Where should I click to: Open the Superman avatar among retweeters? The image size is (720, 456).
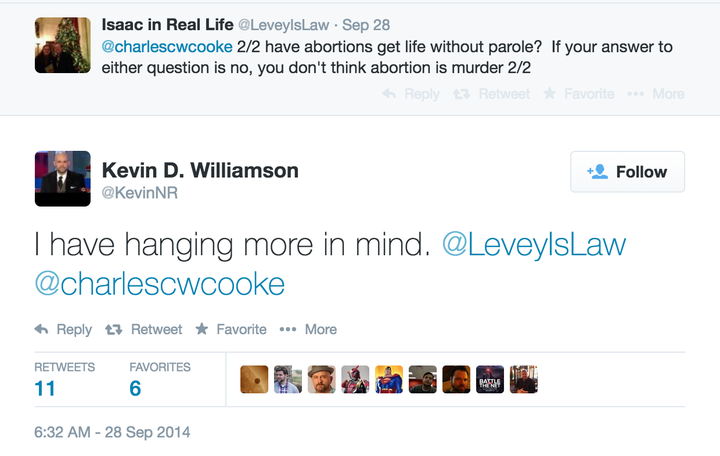pyautogui.click(x=389, y=379)
